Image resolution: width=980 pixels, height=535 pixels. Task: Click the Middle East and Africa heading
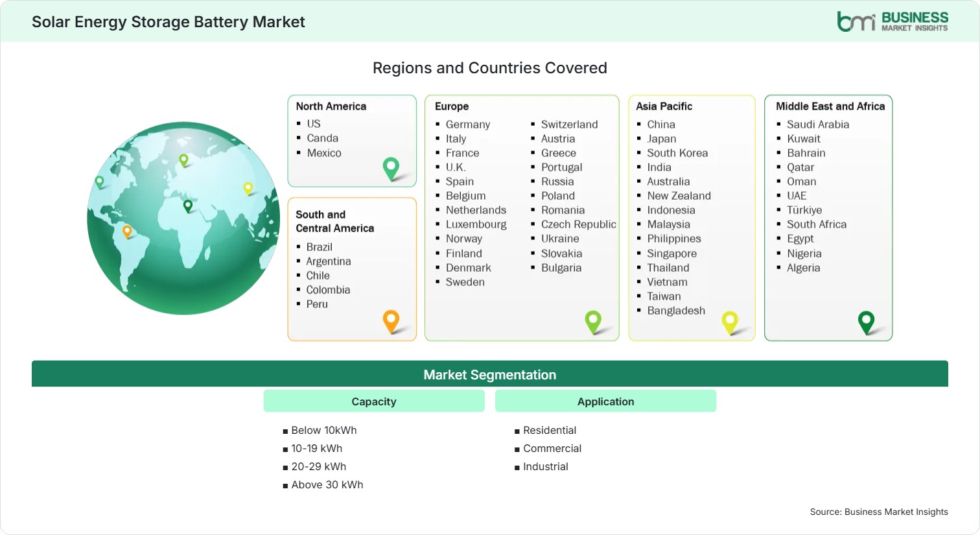pos(830,106)
